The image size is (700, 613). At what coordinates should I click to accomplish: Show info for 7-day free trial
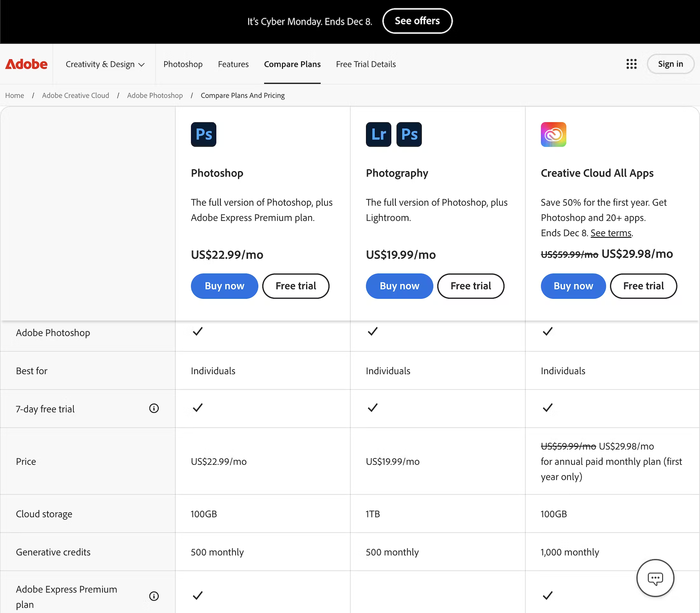[154, 408]
